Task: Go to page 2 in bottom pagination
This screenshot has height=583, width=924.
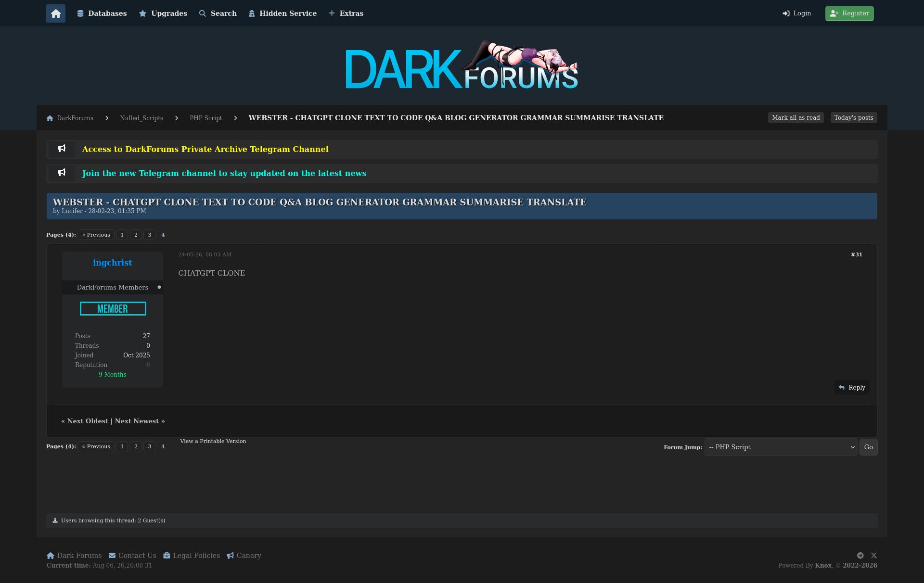Action: point(136,446)
